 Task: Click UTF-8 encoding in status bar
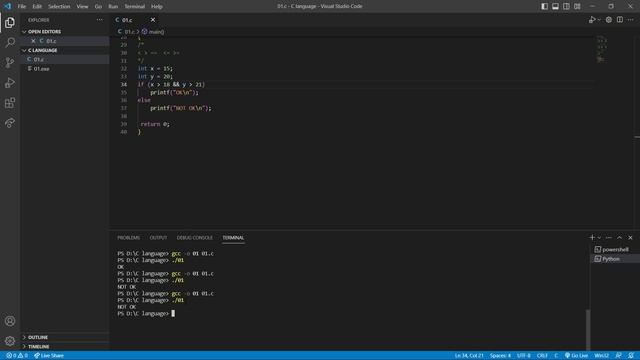pyautogui.click(x=524, y=356)
